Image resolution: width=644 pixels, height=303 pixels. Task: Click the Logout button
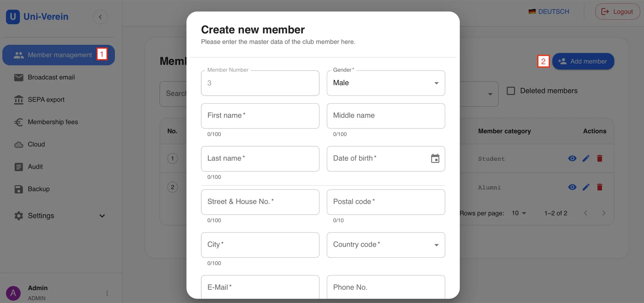(617, 12)
